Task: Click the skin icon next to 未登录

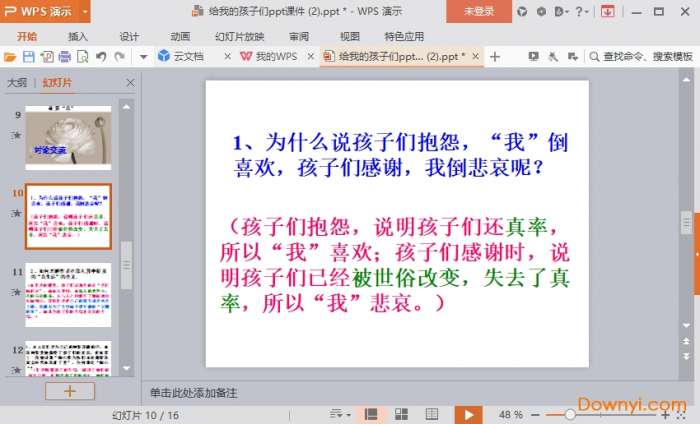Action: 522,12
